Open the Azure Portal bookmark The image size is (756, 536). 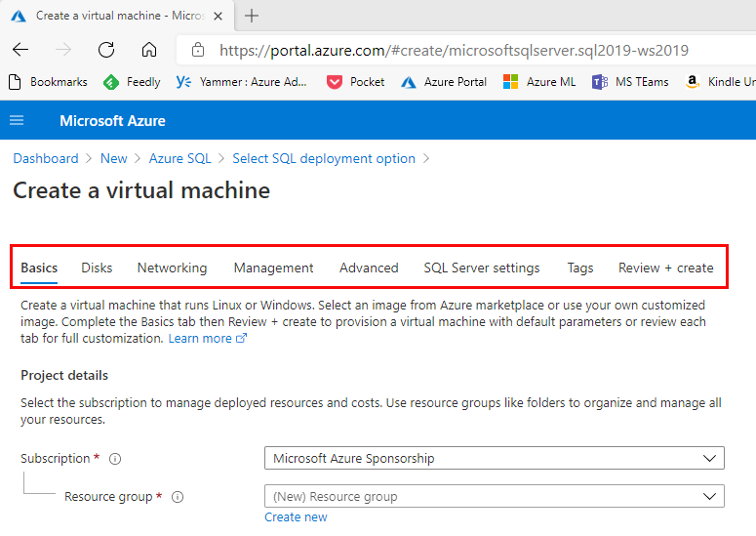444,82
